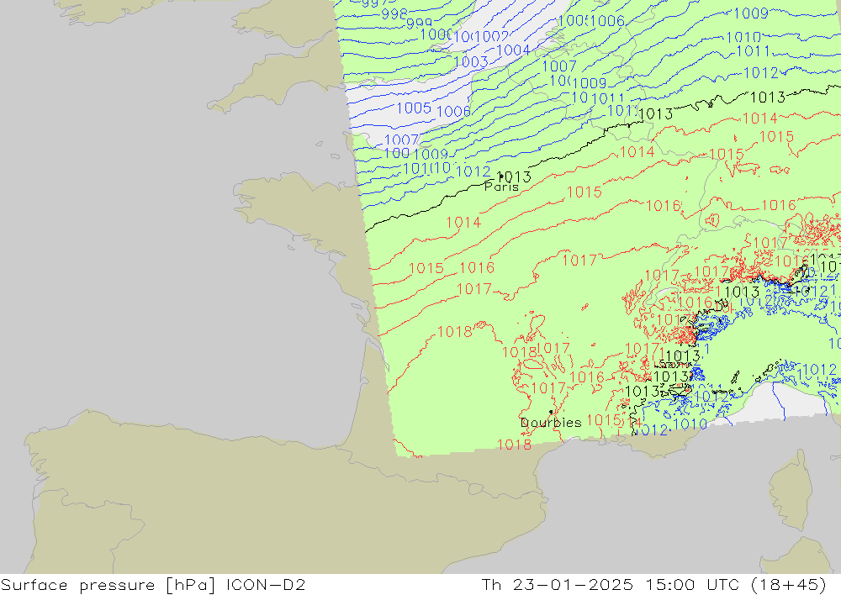The height and width of the screenshot is (616, 841).
Task: Click the red 1014 label southwest of Paris
Action: pos(463,222)
